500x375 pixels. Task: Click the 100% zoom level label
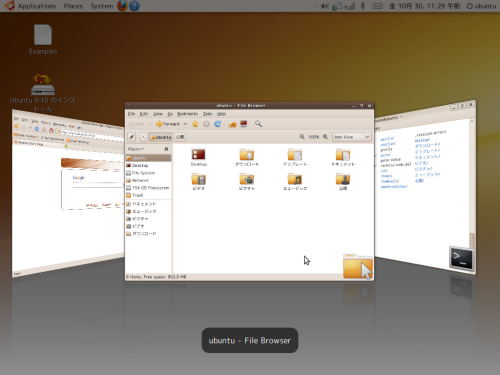click(x=314, y=137)
